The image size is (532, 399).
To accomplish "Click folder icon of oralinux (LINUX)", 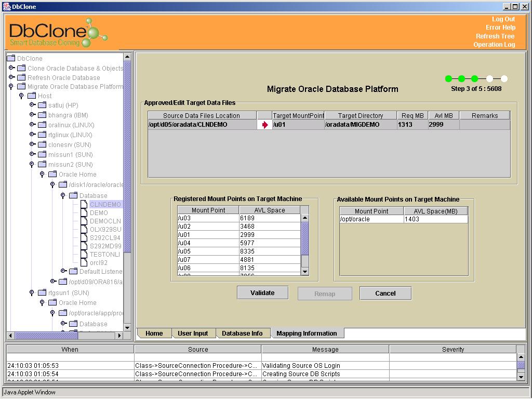I will [x=42, y=125].
